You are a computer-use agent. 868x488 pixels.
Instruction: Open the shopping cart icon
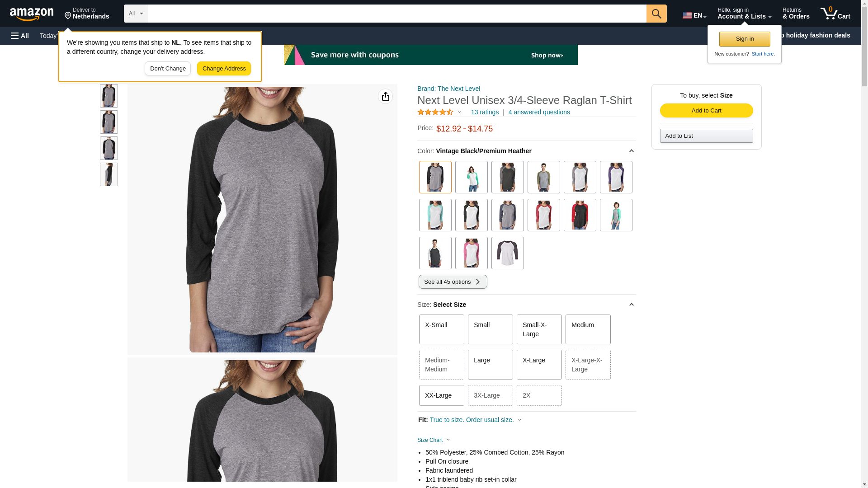[x=835, y=14]
